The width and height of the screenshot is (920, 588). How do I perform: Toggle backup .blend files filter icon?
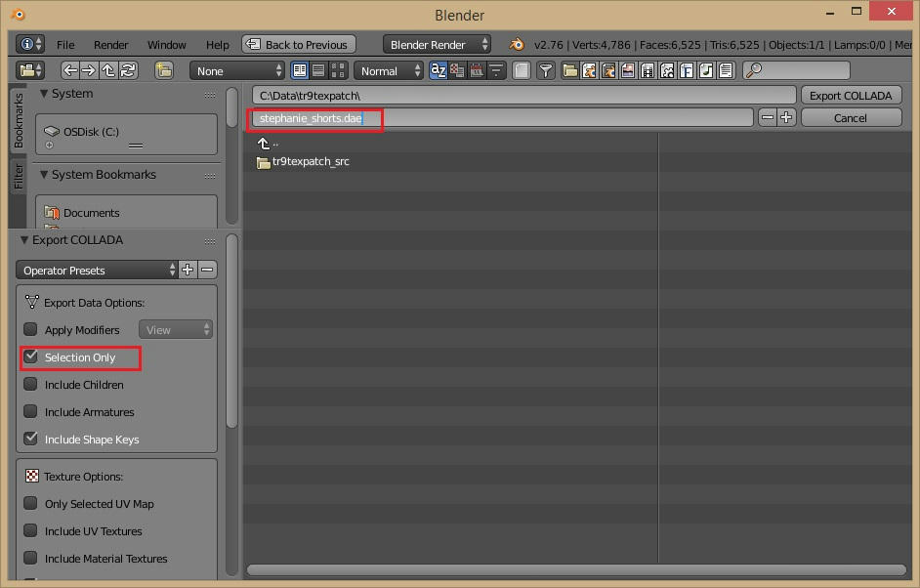tap(608, 70)
